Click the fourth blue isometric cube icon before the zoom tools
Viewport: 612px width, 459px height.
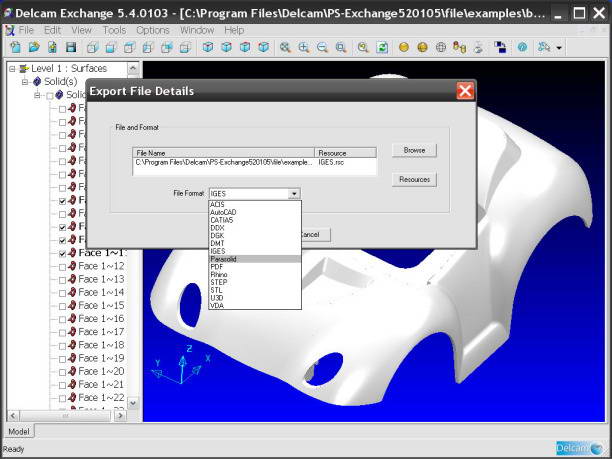tap(264, 47)
